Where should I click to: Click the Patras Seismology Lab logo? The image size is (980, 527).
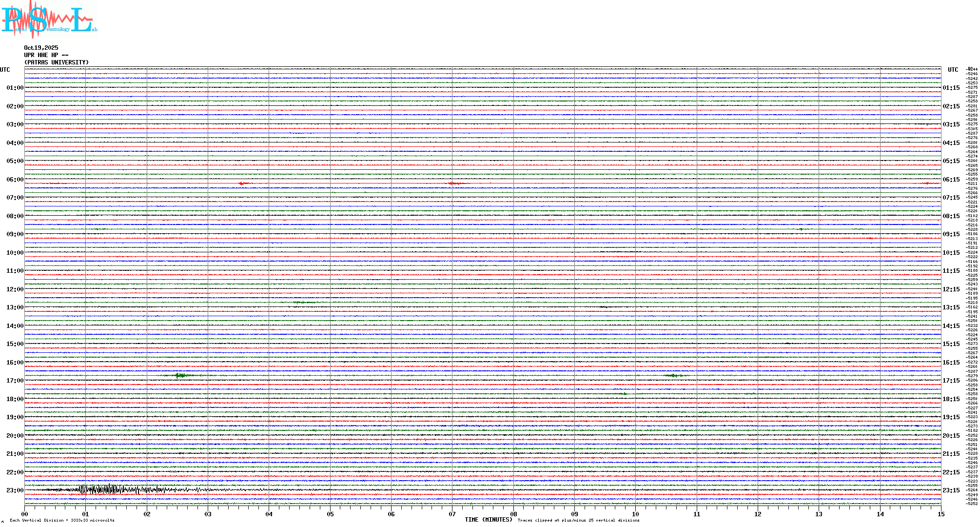click(x=48, y=20)
